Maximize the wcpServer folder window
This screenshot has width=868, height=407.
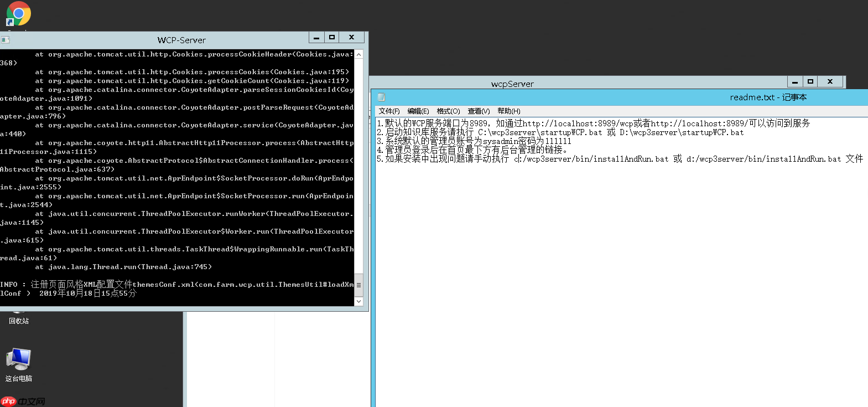pos(810,82)
